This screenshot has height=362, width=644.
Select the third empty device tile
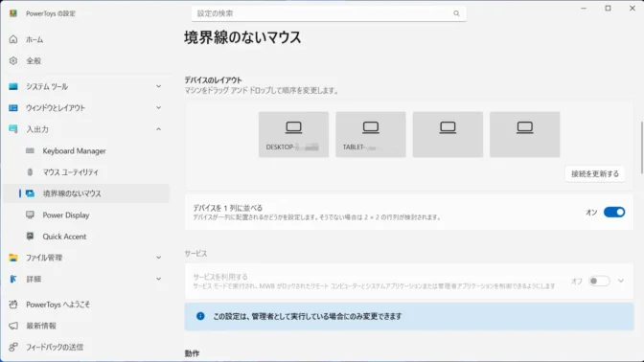448,134
